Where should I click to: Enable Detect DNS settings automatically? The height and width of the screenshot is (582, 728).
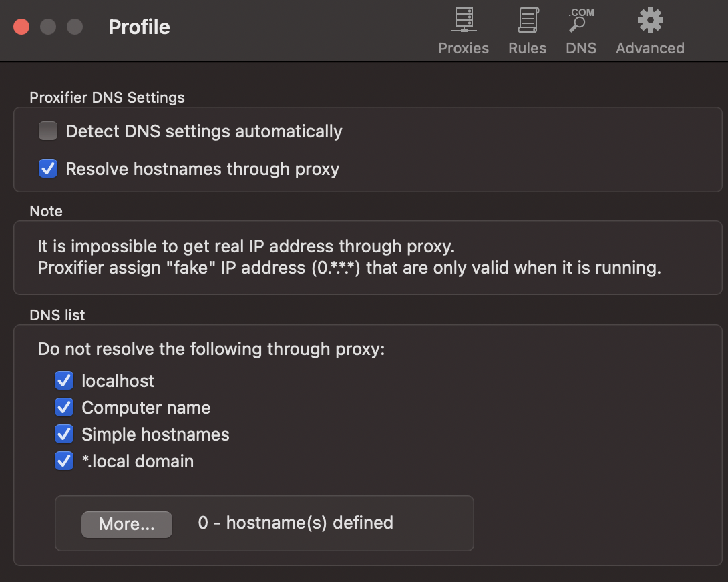tap(48, 131)
